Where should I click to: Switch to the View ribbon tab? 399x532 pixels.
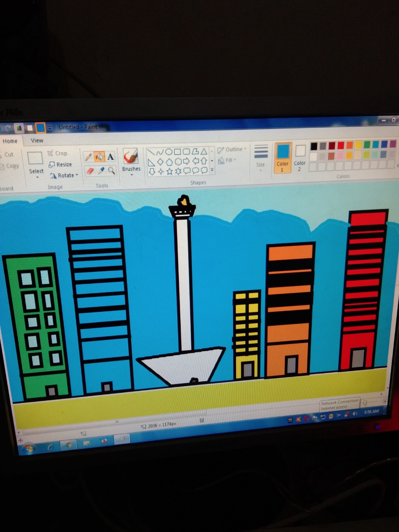click(37, 140)
